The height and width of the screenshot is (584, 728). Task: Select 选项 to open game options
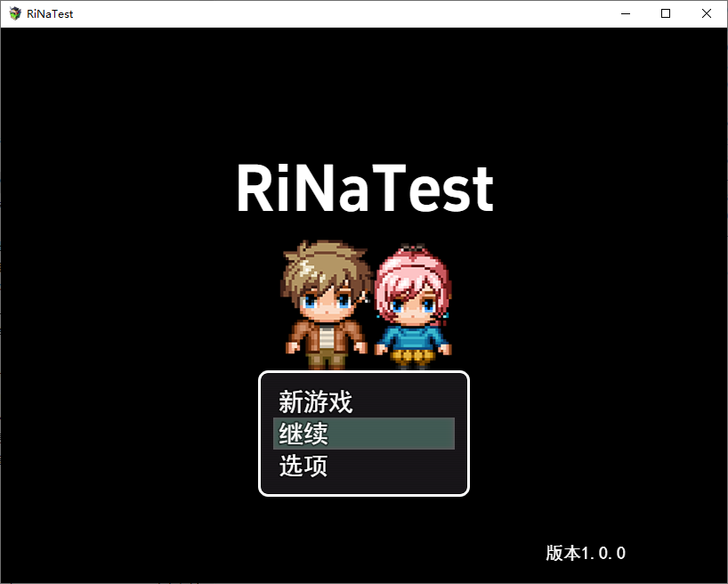tap(303, 466)
